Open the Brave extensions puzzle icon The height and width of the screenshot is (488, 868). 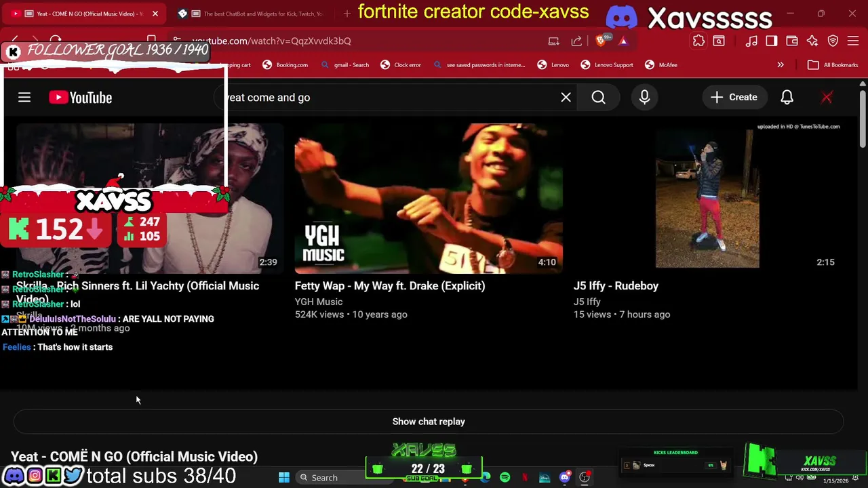coord(698,41)
